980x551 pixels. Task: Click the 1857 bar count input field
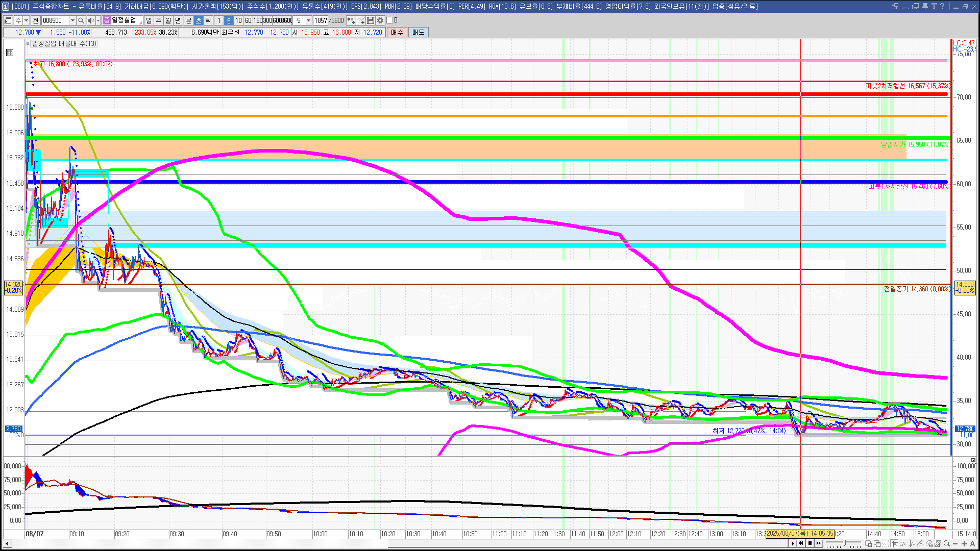click(x=321, y=20)
